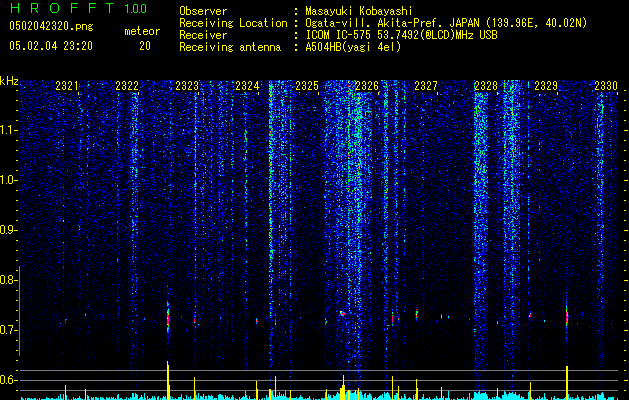Click the red meteor echo before 2330
The height and width of the screenshot is (400, 629).
point(567,317)
